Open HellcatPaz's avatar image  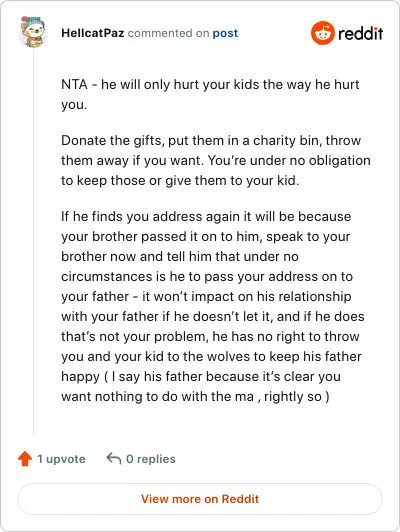33,32
